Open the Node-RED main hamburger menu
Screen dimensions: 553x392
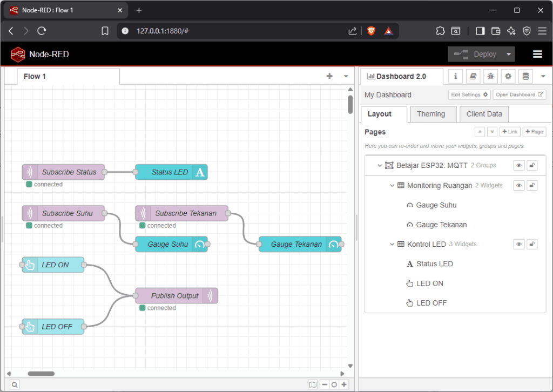537,54
